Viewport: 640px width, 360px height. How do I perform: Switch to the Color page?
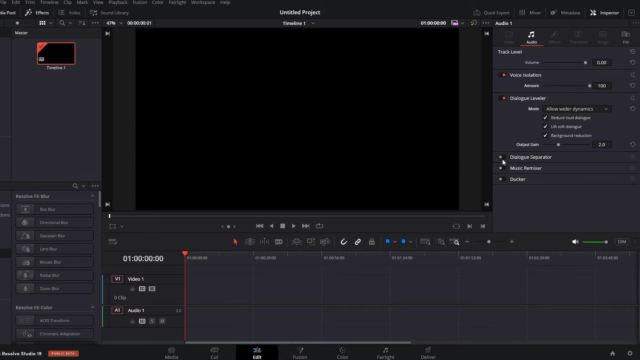tap(342, 353)
